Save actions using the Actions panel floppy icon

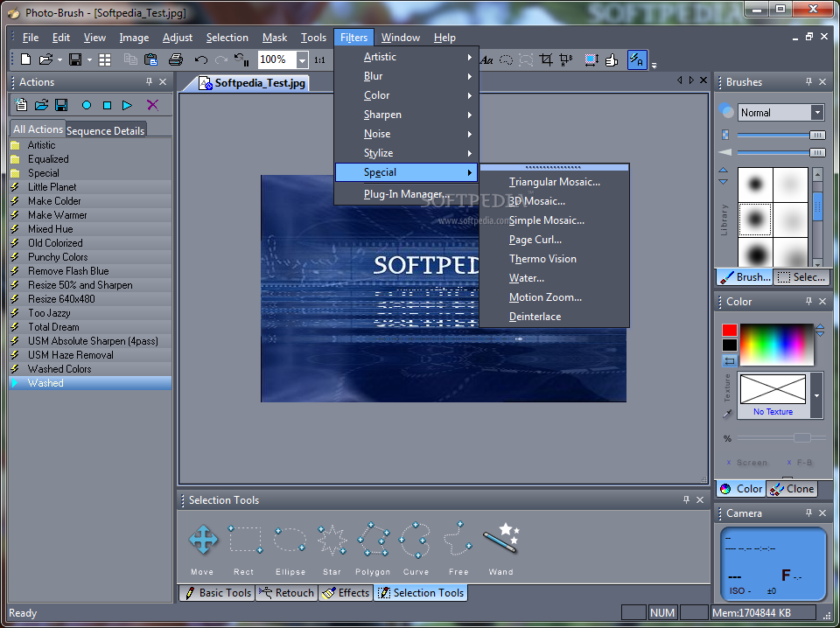61,105
